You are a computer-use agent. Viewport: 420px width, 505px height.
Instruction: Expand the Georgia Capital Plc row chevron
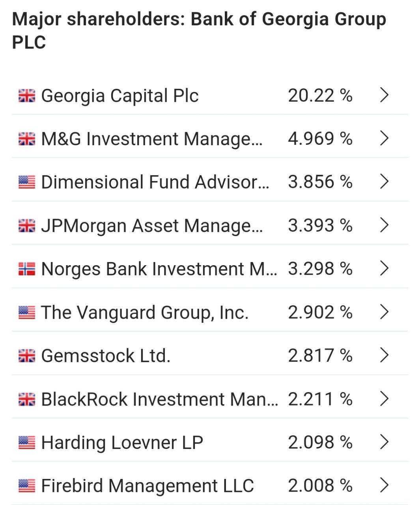click(x=384, y=95)
